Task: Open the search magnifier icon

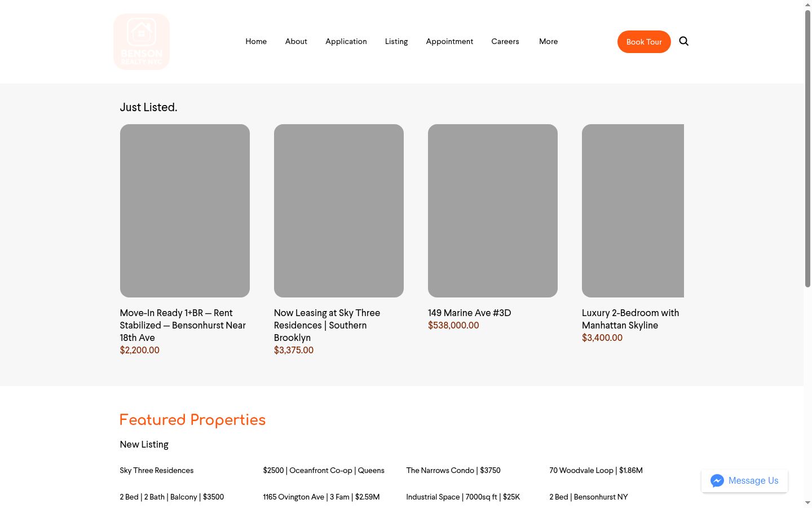Action: [683, 41]
